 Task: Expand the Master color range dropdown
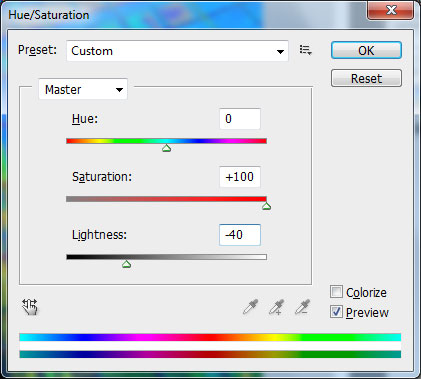coord(83,89)
